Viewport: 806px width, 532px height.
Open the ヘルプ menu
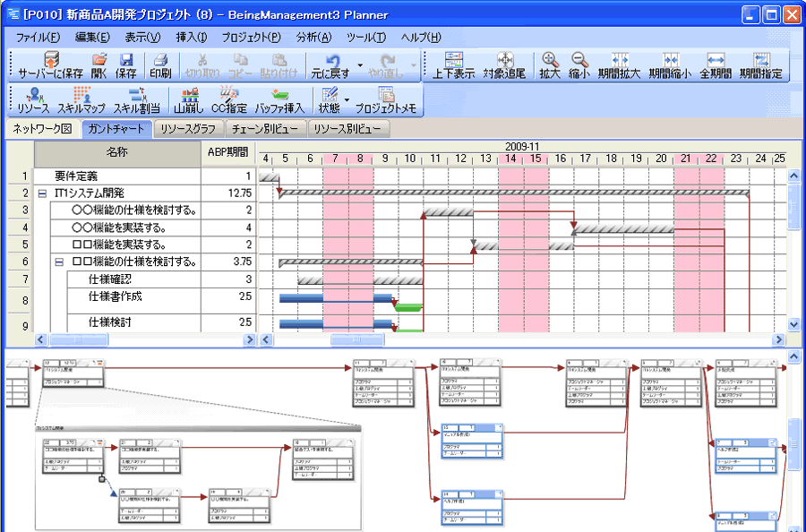pos(422,38)
